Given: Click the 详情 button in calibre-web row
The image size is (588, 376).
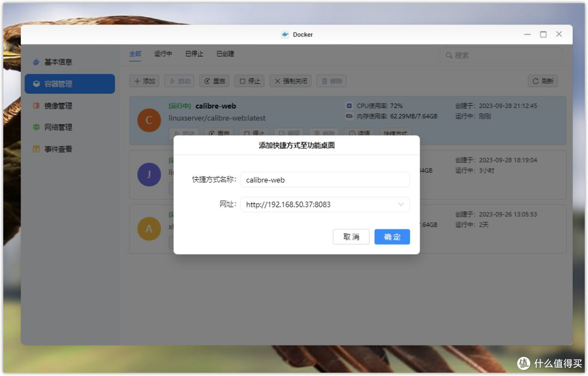Looking at the screenshot, I should (x=359, y=132).
